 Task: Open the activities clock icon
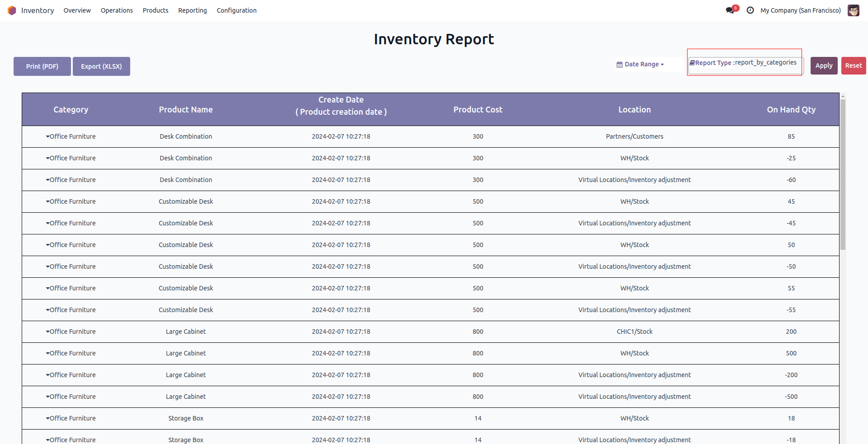750,10
